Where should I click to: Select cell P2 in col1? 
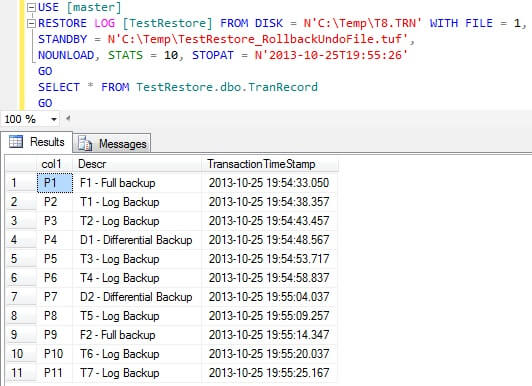tap(55, 202)
